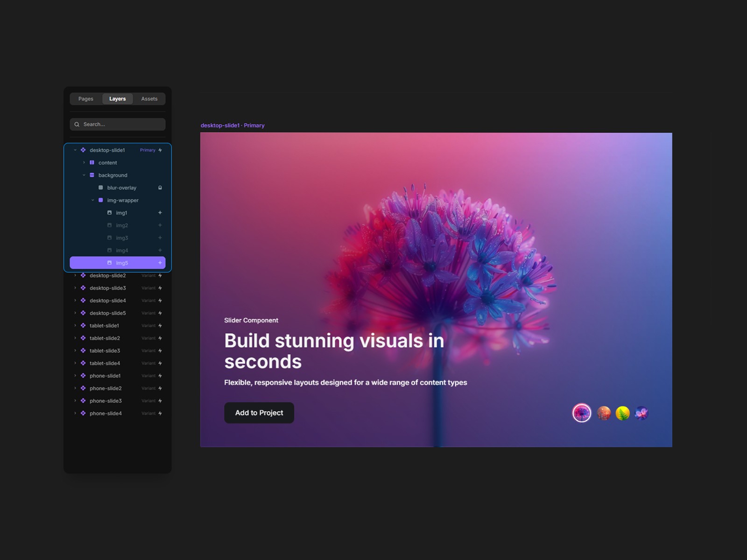Image resolution: width=747 pixels, height=560 pixels.
Task: Toggle the lock on blur-overlay layer
Action: [160, 188]
